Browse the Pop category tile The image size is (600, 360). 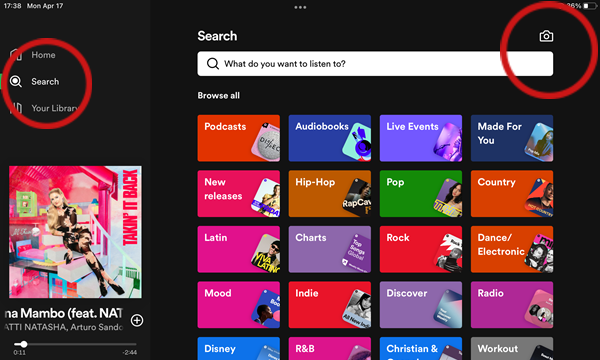point(421,194)
